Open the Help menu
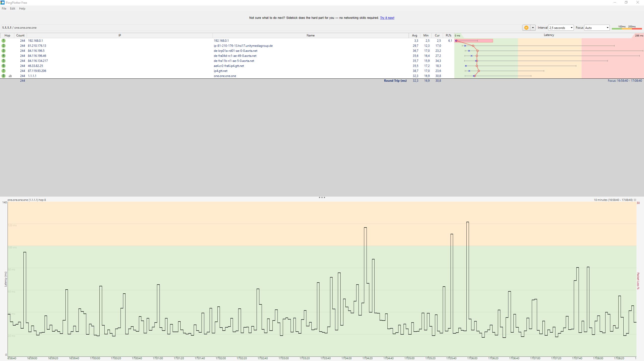Screen dimensions: 644x361 click(x=22, y=9)
